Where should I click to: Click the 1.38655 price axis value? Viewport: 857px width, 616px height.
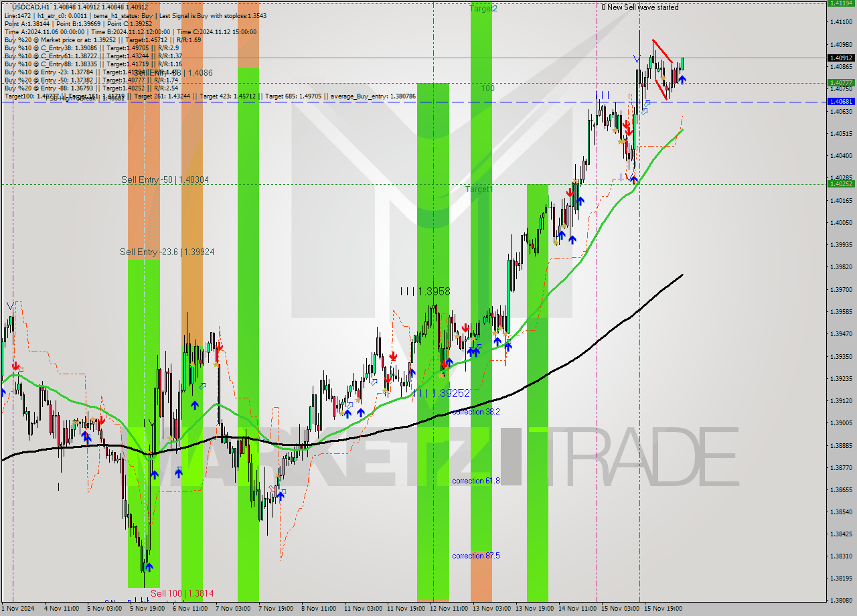pyautogui.click(x=841, y=489)
